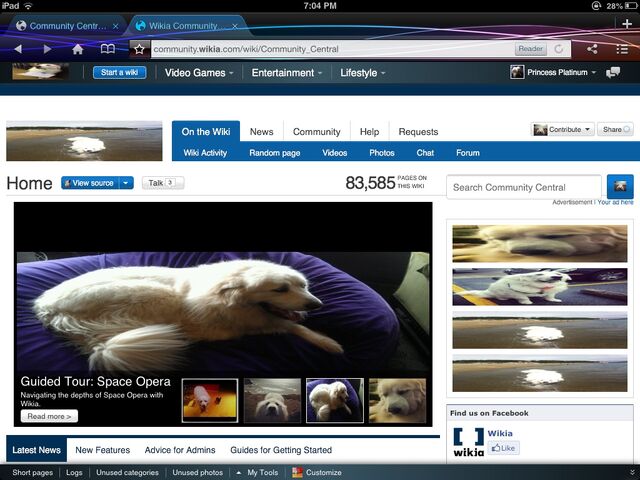The height and width of the screenshot is (480, 640).
Task: Expand the My Tools menu
Action: tap(258, 473)
